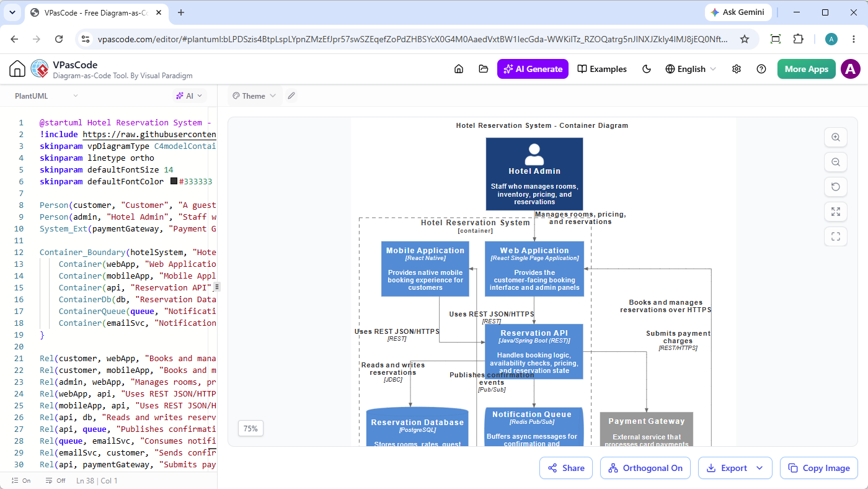Viewport: 868px width, 489px height.
Task: Click the #333333 color swatch in line 6
Action: 174,182
